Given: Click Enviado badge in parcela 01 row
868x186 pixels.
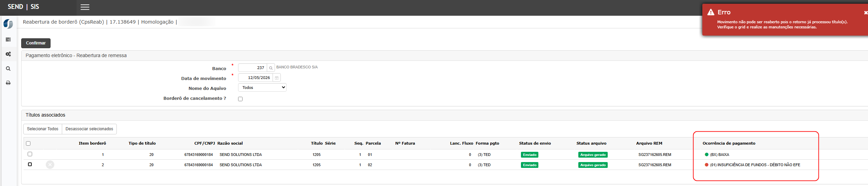Looking at the screenshot, I should click(530, 155).
